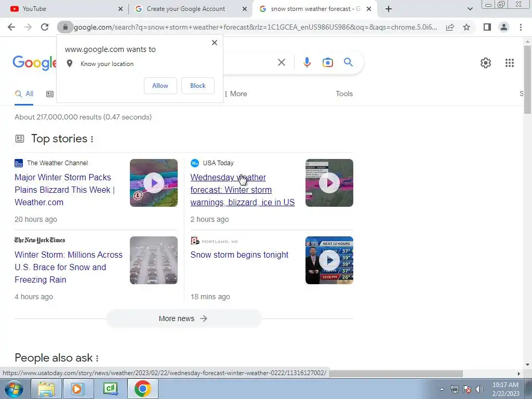
Task: Play the Next 12 Hours forecast video
Action: (x=329, y=260)
